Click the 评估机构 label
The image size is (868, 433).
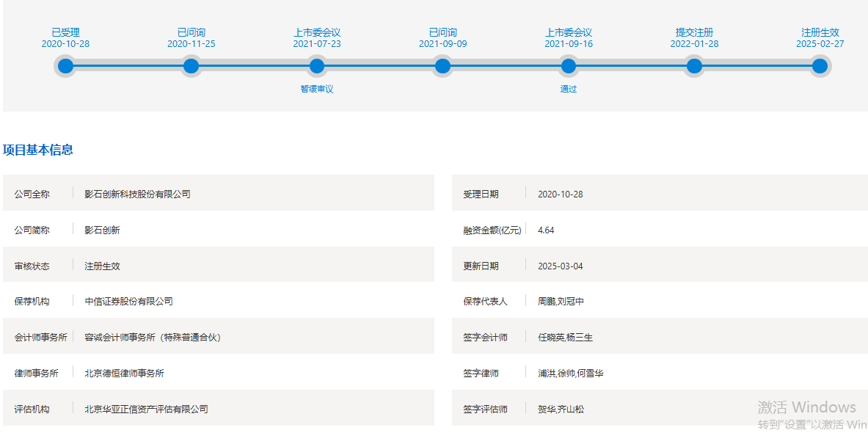coord(32,410)
